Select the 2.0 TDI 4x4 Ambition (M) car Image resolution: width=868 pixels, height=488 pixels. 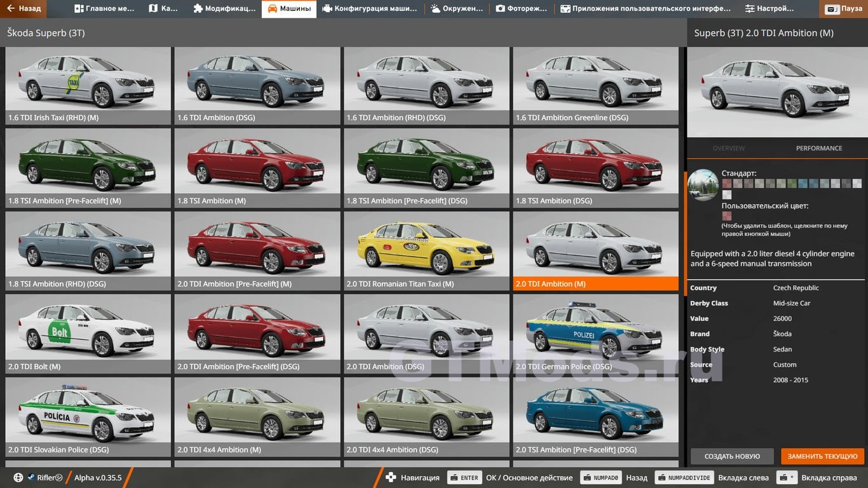click(x=257, y=417)
